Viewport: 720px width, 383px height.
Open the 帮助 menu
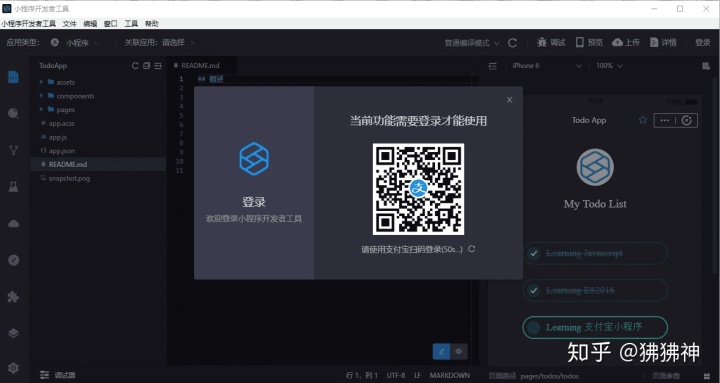[152, 23]
